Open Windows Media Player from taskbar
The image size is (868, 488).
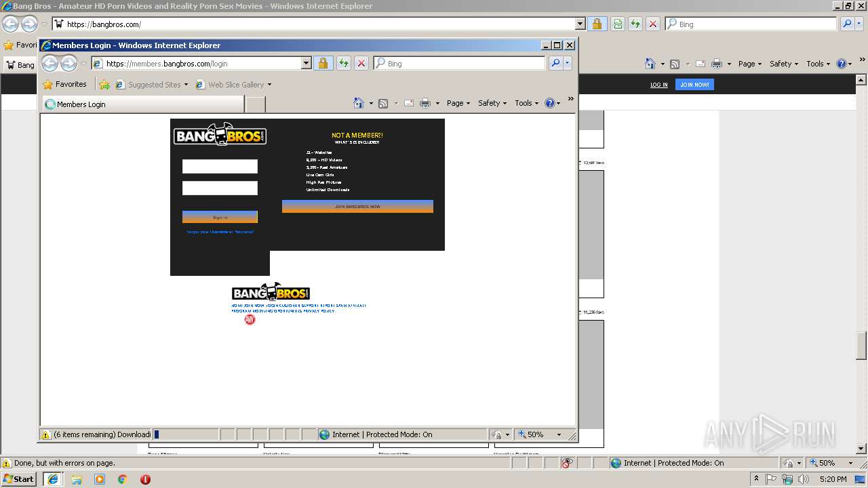click(x=100, y=479)
